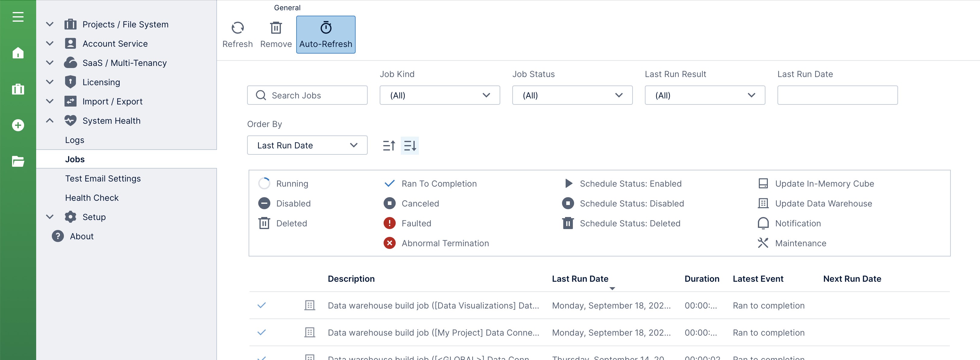The height and width of the screenshot is (360, 980).
Task: Open the Logs page
Action: tap(74, 139)
